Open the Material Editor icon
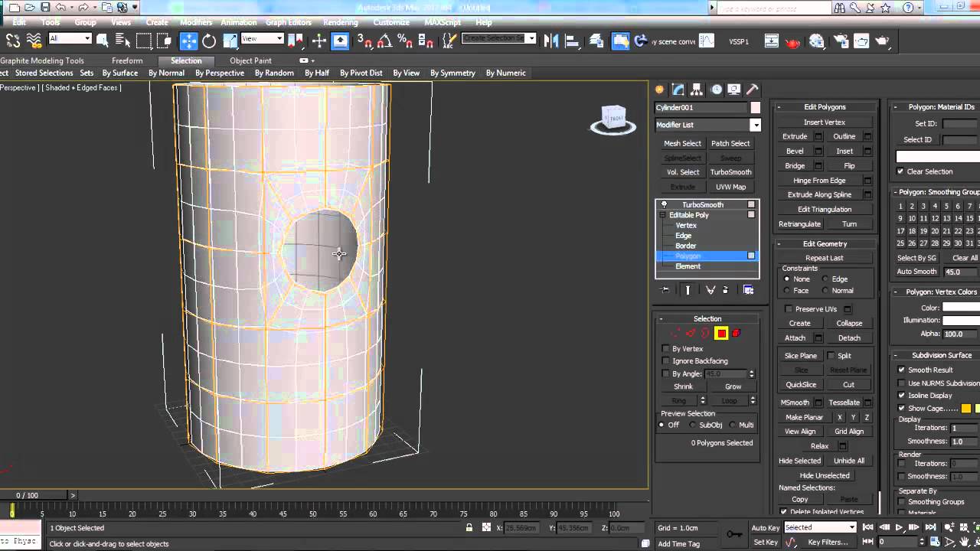Screen dimensions: 980x551 tap(817, 41)
